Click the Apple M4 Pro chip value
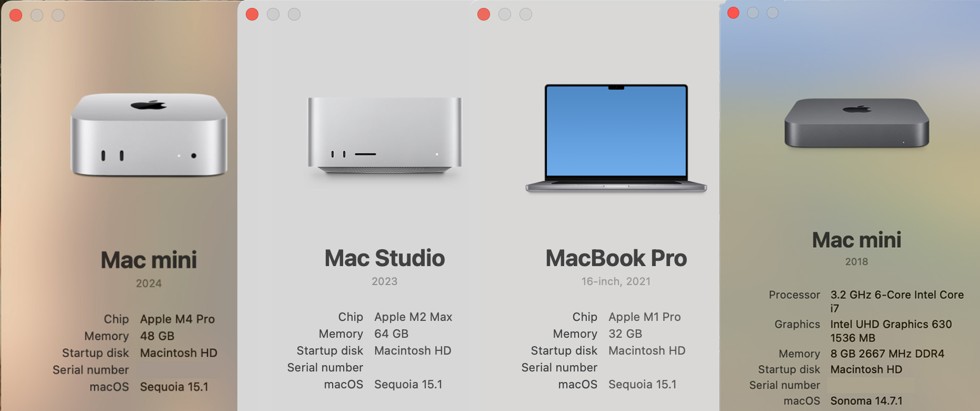 pos(177,319)
